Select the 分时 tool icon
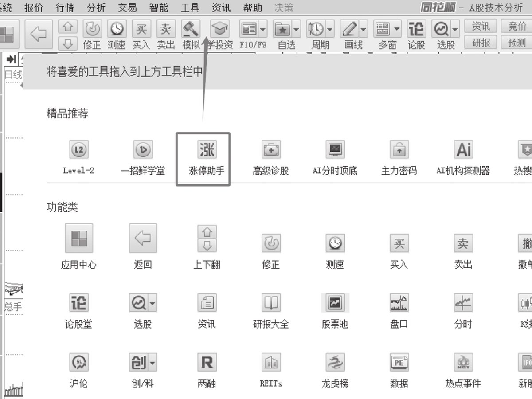The height and width of the screenshot is (399, 532). point(463,303)
